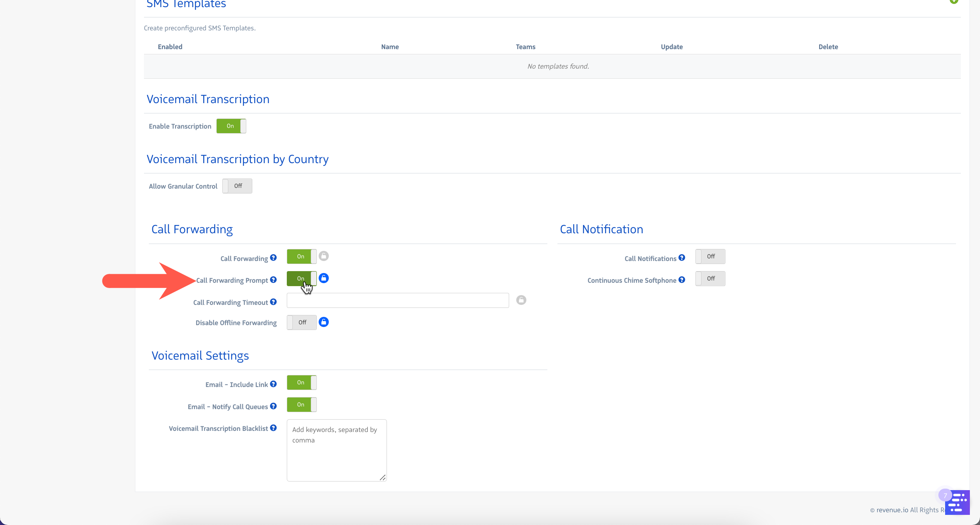Click help icon beside Call Forwarding Prompt label
Screen dimensions: 980x525
273,280
